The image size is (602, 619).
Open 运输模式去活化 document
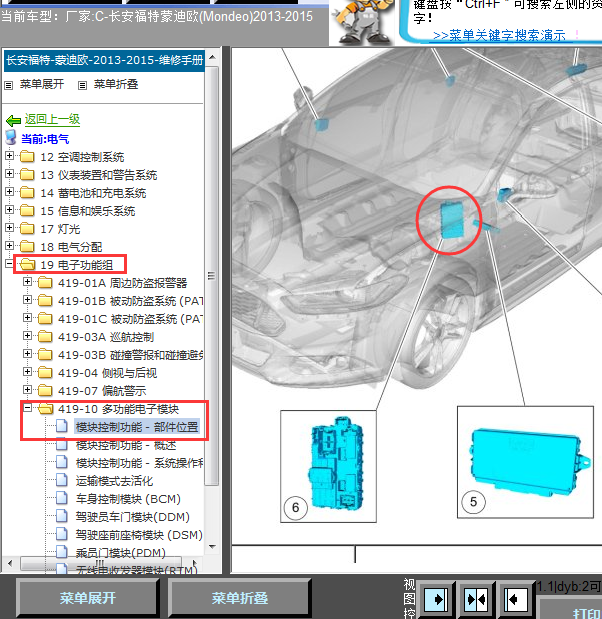click(x=114, y=481)
